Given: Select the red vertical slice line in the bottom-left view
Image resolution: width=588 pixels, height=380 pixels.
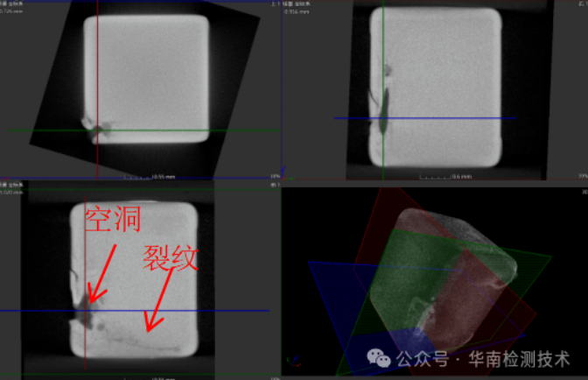Looking at the screenshot, I should 85,283.
